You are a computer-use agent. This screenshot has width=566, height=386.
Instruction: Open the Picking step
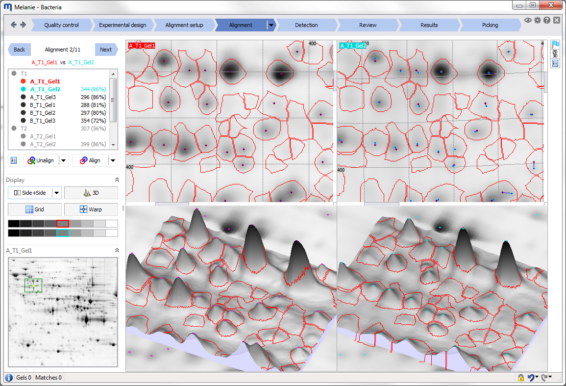[x=490, y=25]
